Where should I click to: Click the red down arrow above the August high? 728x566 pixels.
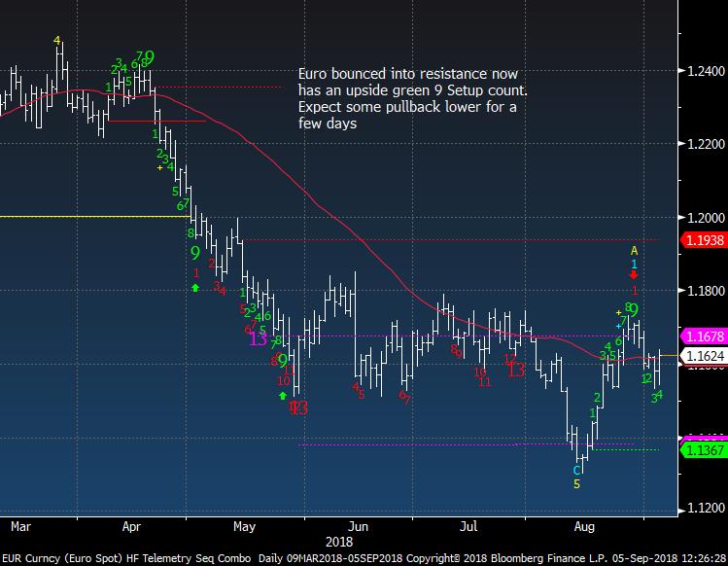(634, 276)
